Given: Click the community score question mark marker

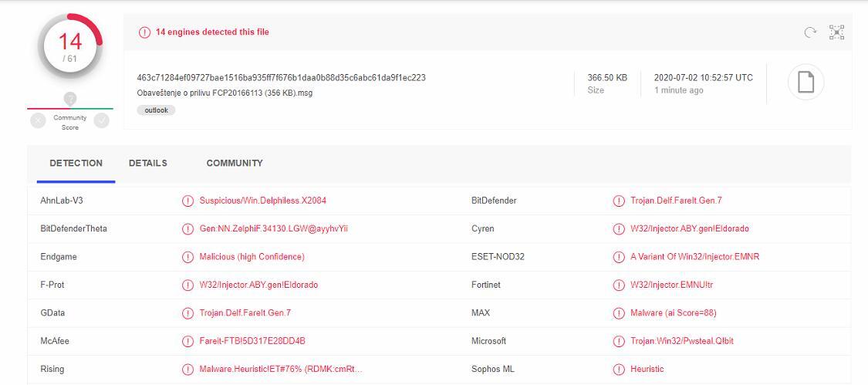Looking at the screenshot, I should pyautogui.click(x=70, y=99).
